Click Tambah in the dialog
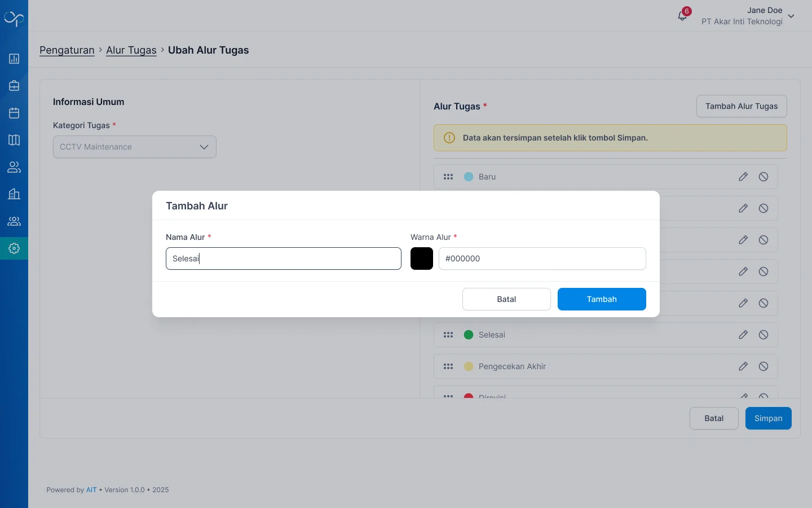Image resolution: width=812 pixels, height=508 pixels. click(x=602, y=299)
